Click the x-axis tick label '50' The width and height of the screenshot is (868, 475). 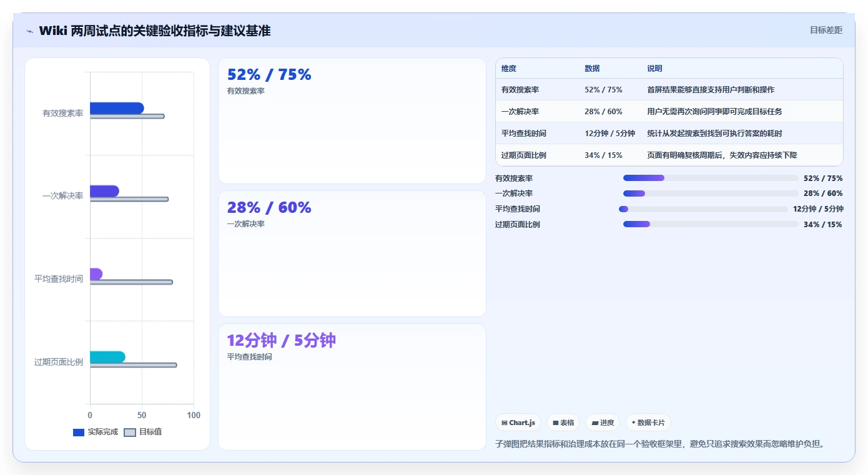click(x=142, y=416)
